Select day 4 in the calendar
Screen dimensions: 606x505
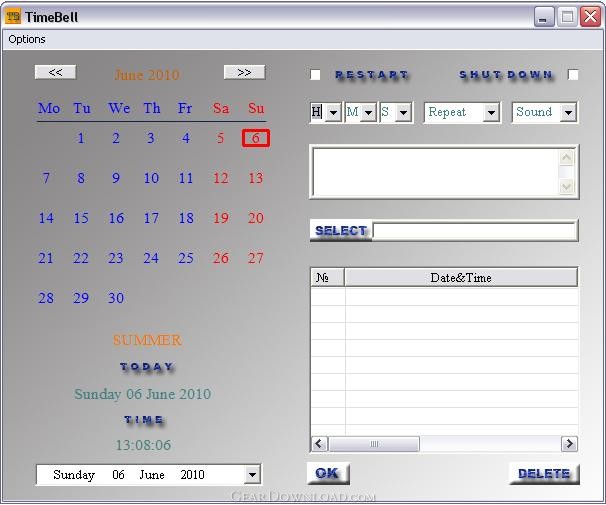[186, 138]
